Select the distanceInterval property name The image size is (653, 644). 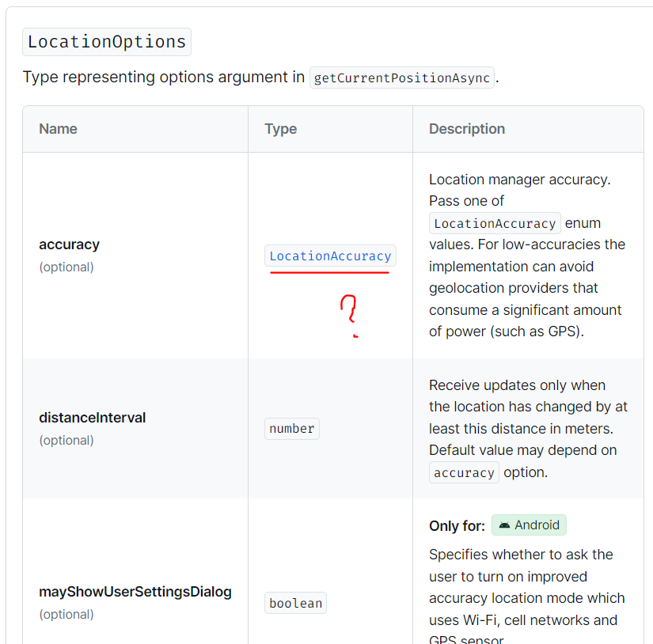[x=93, y=418]
